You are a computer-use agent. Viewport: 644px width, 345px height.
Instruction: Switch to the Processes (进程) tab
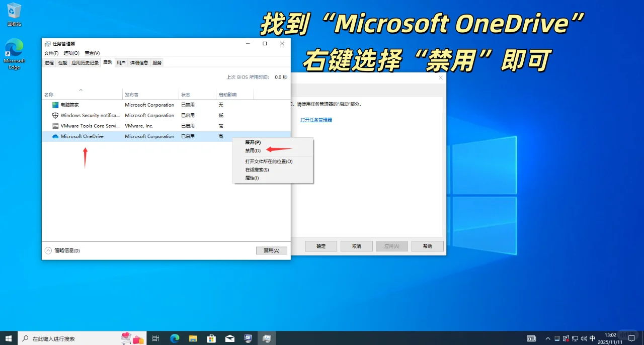pos(49,63)
